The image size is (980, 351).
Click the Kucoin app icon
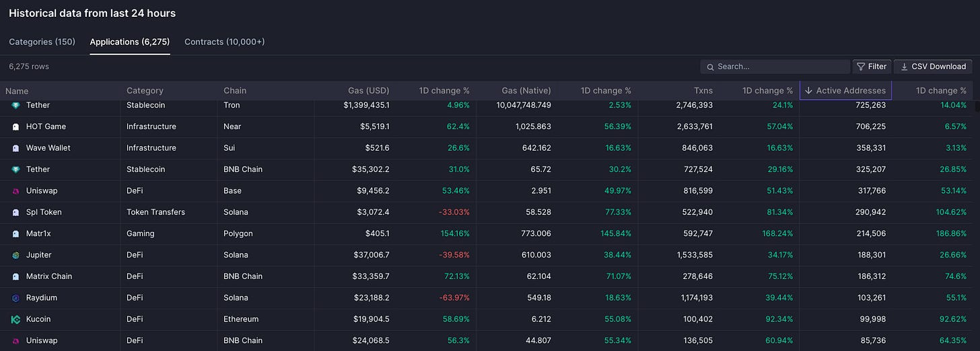click(16, 319)
